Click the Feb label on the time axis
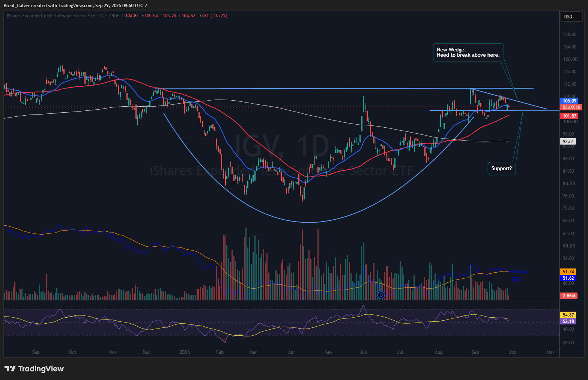The image size is (588, 380). coord(220,352)
